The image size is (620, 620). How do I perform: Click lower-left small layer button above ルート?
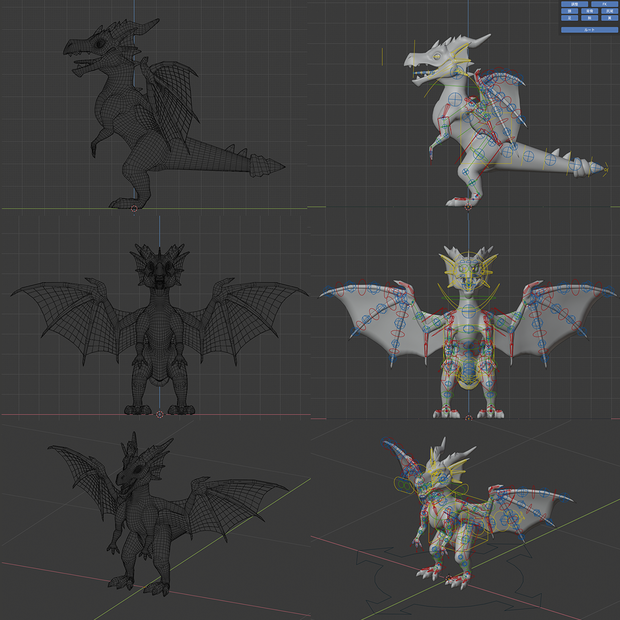(x=569, y=18)
